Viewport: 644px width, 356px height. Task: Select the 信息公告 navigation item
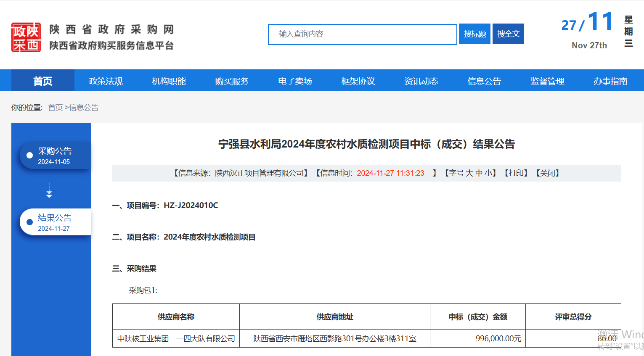(x=484, y=81)
